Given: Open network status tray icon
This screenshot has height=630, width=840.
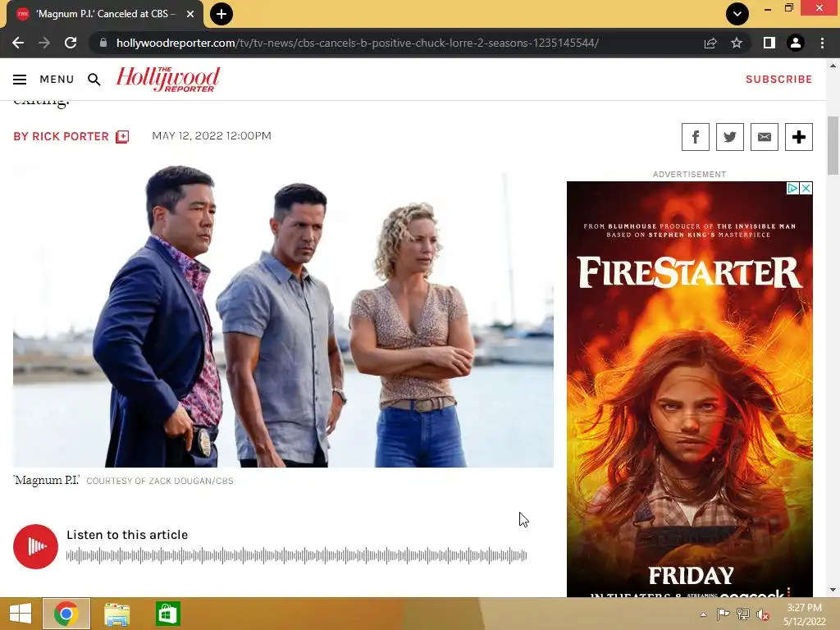Looking at the screenshot, I should 743,614.
